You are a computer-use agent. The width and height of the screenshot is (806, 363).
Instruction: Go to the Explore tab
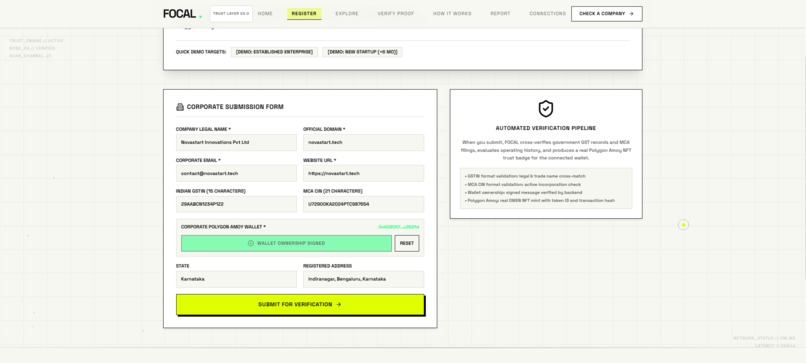pyautogui.click(x=347, y=14)
